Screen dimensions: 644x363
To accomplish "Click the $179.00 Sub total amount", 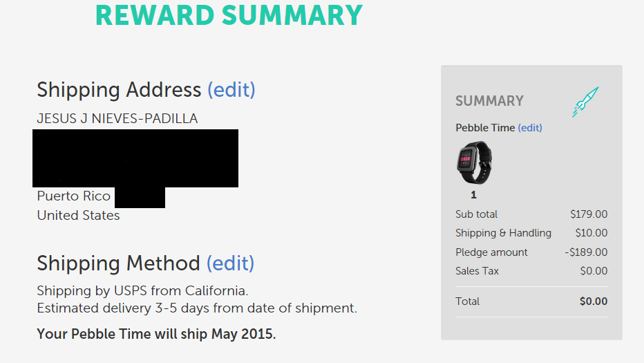I will pos(589,214).
